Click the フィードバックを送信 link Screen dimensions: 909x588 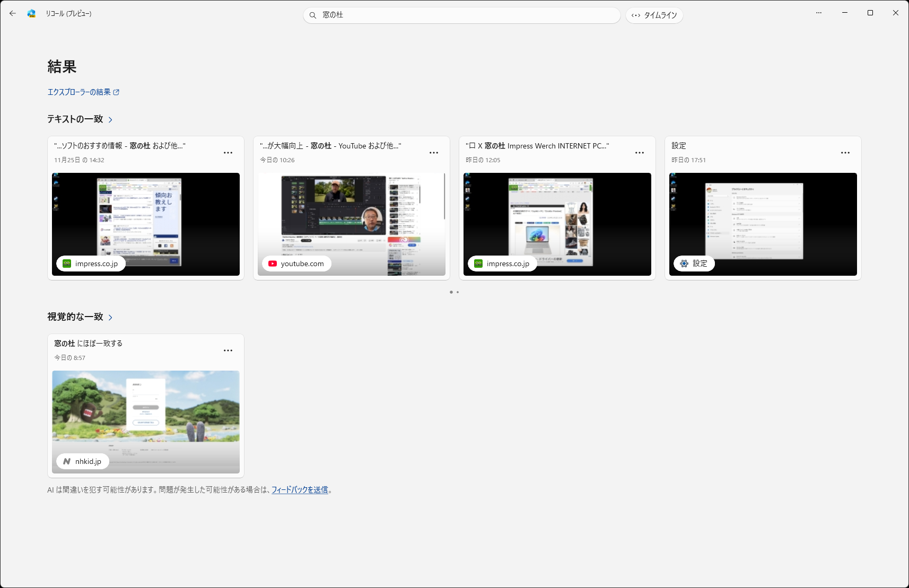tap(300, 490)
